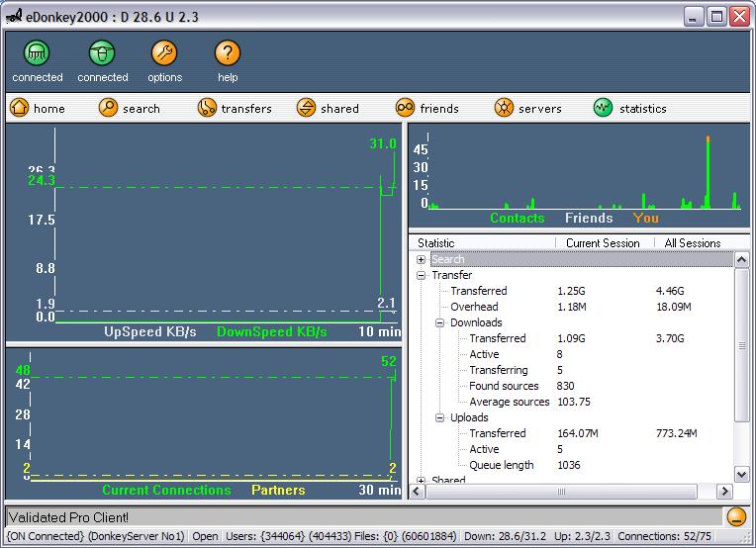The image size is (756, 548).
Task: Click the first green connected server icon
Action: click(x=37, y=52)
